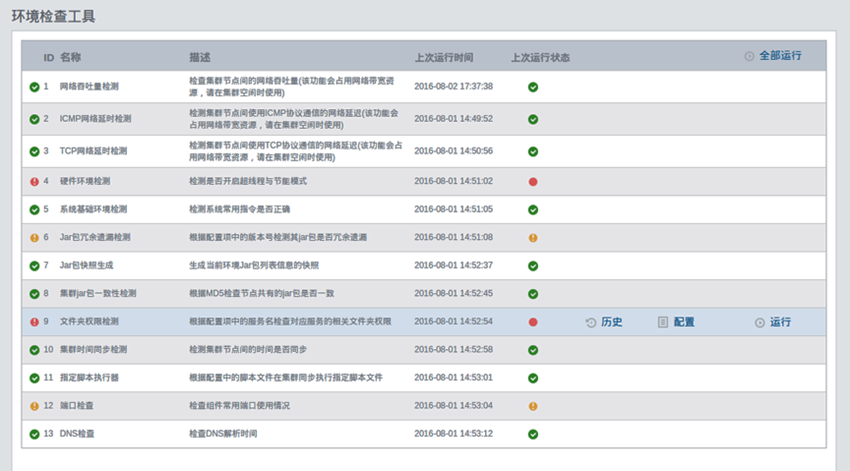Open 配置 for the 文件夹权限检测 check
850x471 pixels.
[676, 322]
